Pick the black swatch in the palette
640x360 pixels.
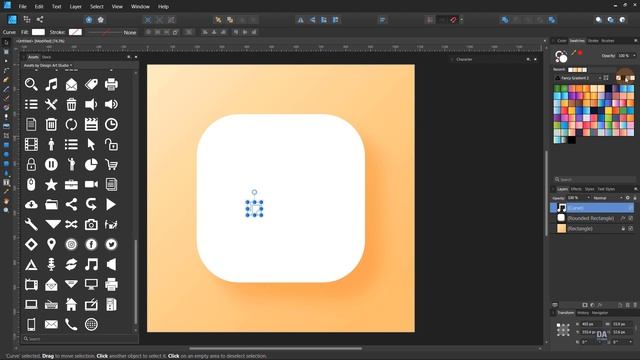tap(571, 140)
